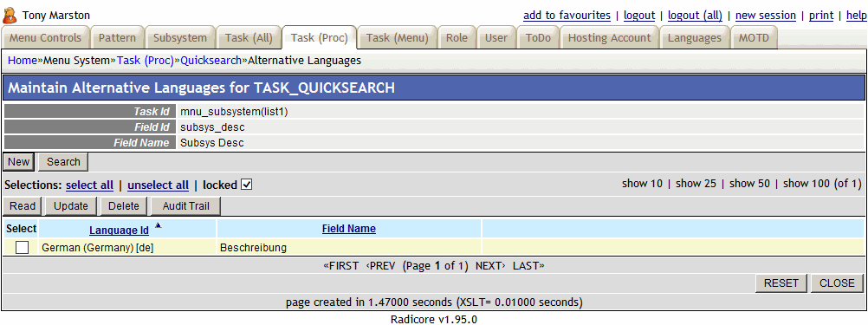Click the Update button
The width and height of the screenshot is (868, 325).
(71, 206)
